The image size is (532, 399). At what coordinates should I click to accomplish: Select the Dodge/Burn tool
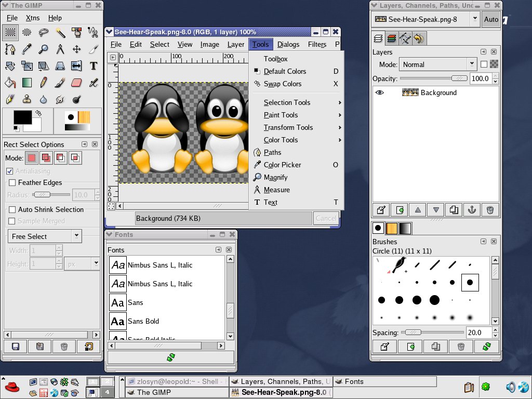(x=77, y=99)
